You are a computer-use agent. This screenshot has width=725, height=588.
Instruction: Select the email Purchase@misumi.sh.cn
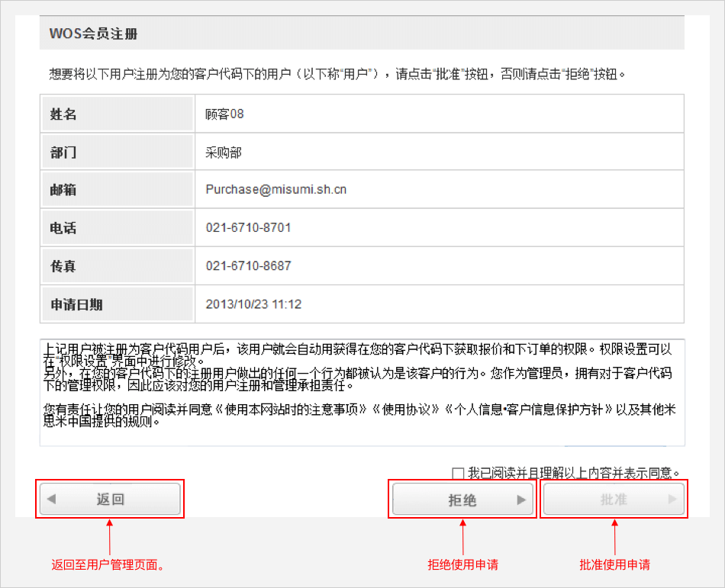(x=275, y=189)
